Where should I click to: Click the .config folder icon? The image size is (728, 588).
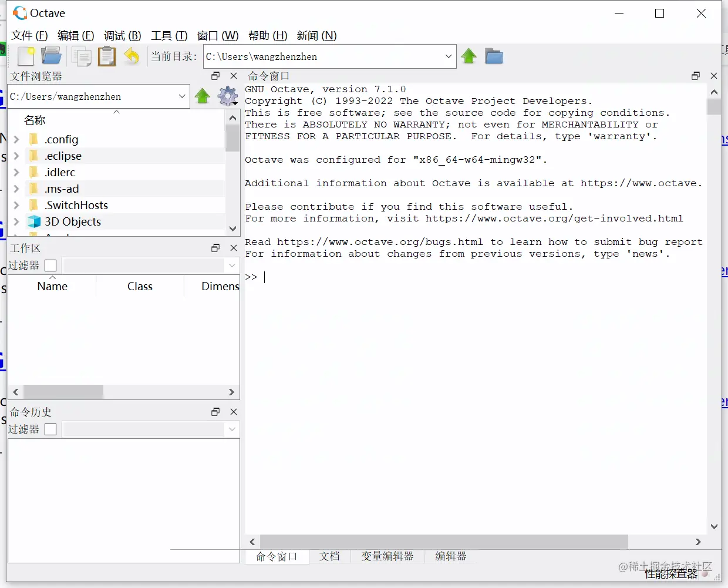point(34,139)
